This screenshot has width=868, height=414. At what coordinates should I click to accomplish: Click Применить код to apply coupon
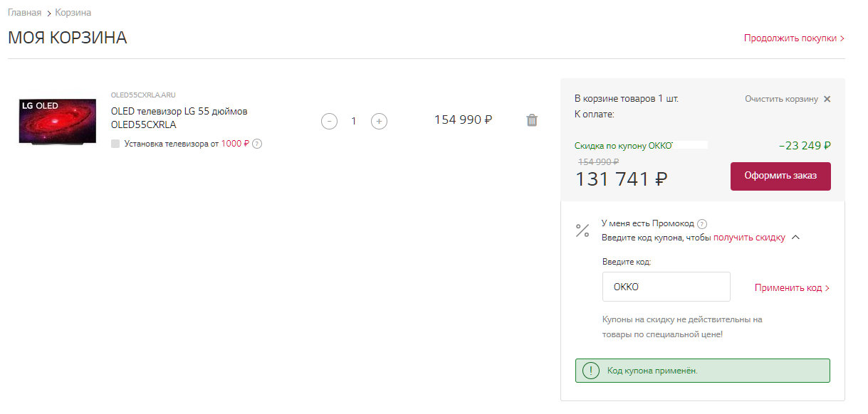pos(792,288)
